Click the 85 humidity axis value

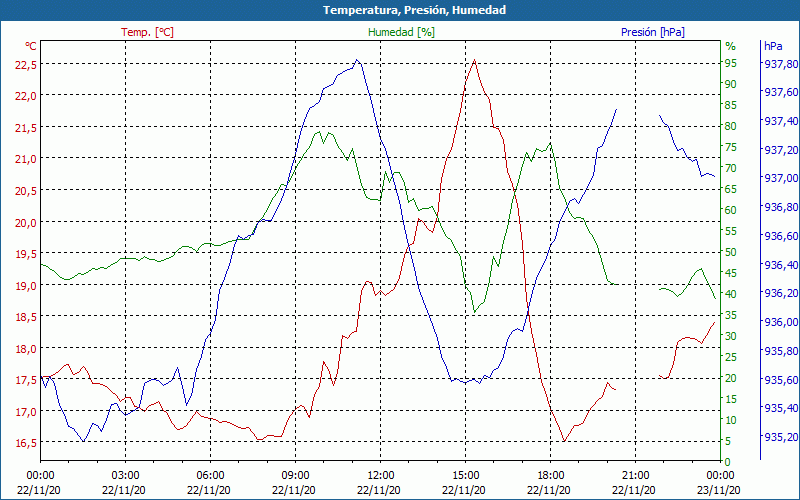point(731,105)
